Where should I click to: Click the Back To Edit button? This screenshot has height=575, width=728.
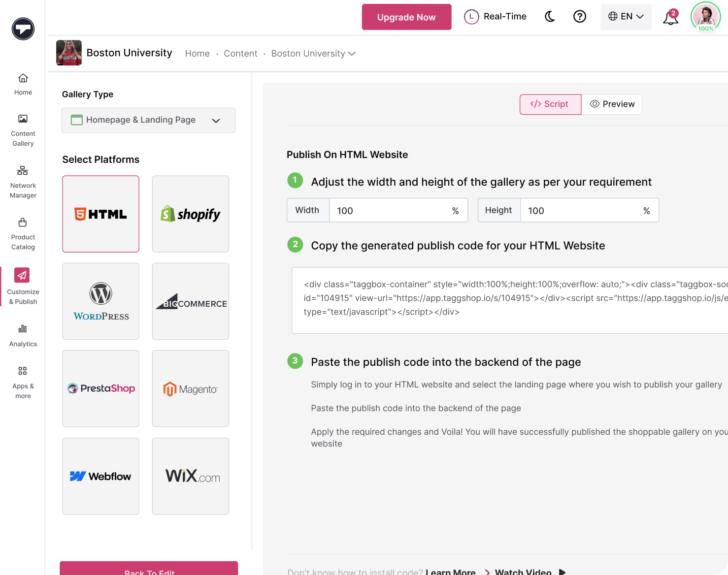click(x=149, y=569)
